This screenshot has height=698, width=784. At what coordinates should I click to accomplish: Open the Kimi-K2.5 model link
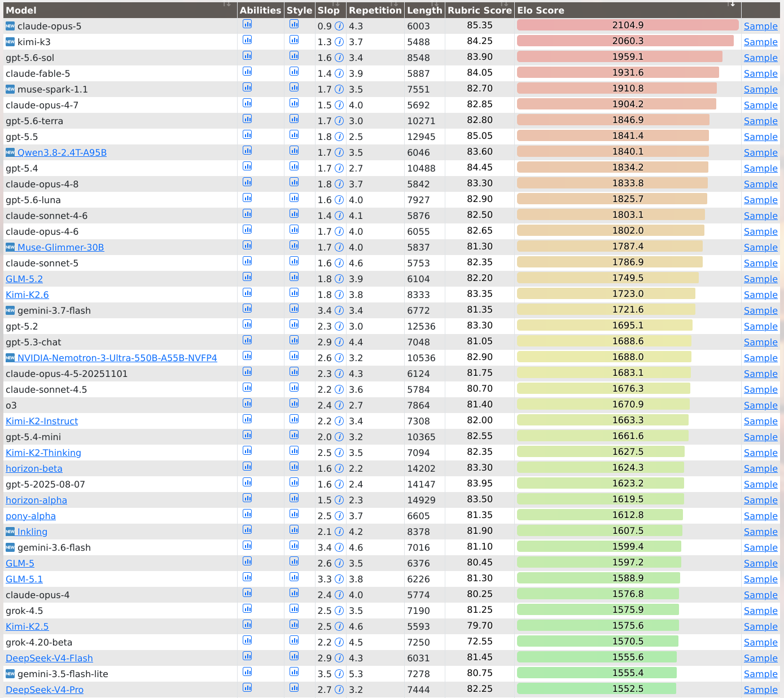(x=27, y=626)
